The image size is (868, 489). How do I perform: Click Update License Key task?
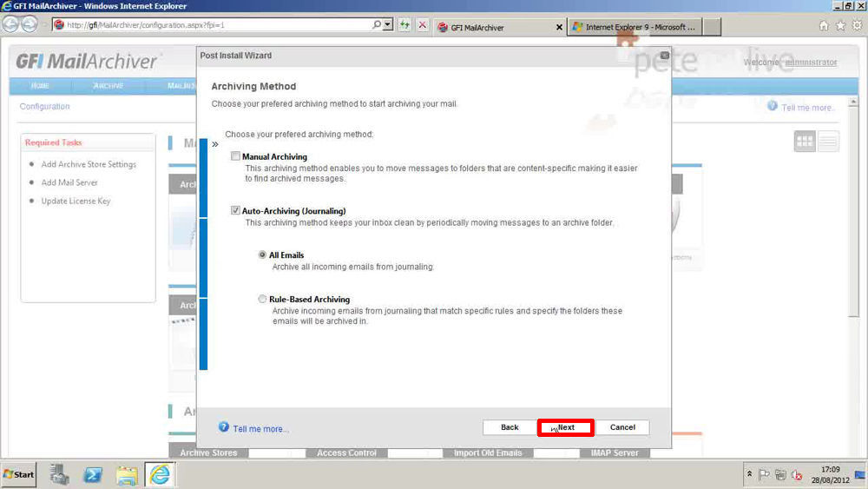pos(76,201)
